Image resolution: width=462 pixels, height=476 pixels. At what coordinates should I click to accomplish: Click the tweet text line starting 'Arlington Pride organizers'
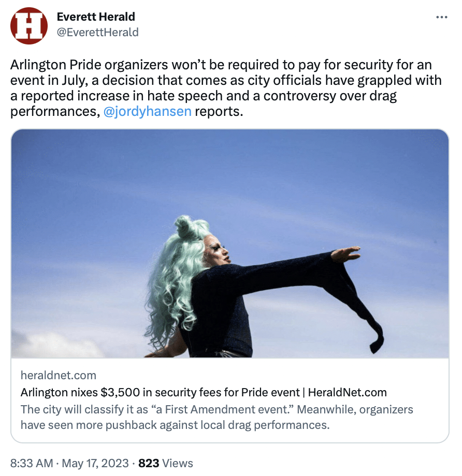[221, 65]
